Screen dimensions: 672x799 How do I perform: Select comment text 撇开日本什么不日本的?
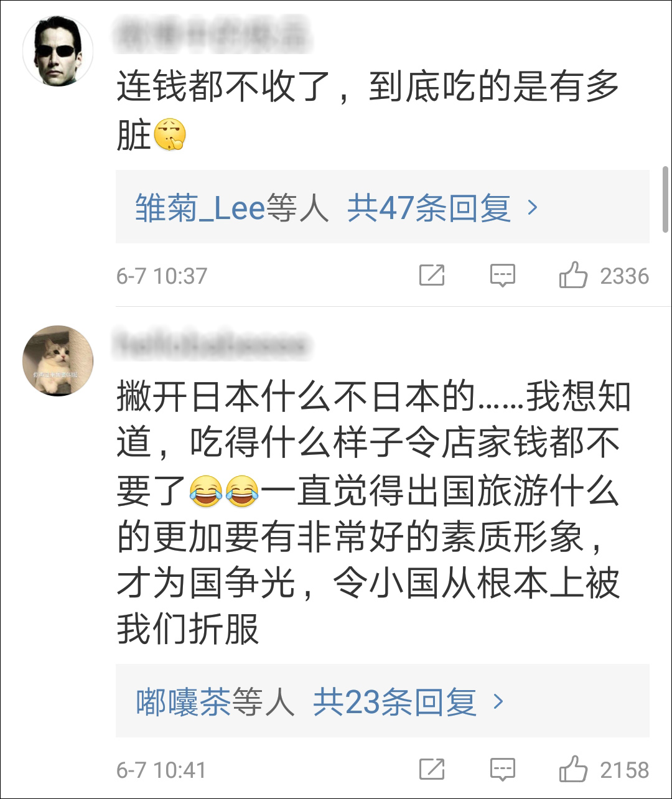tap(296, 396)
